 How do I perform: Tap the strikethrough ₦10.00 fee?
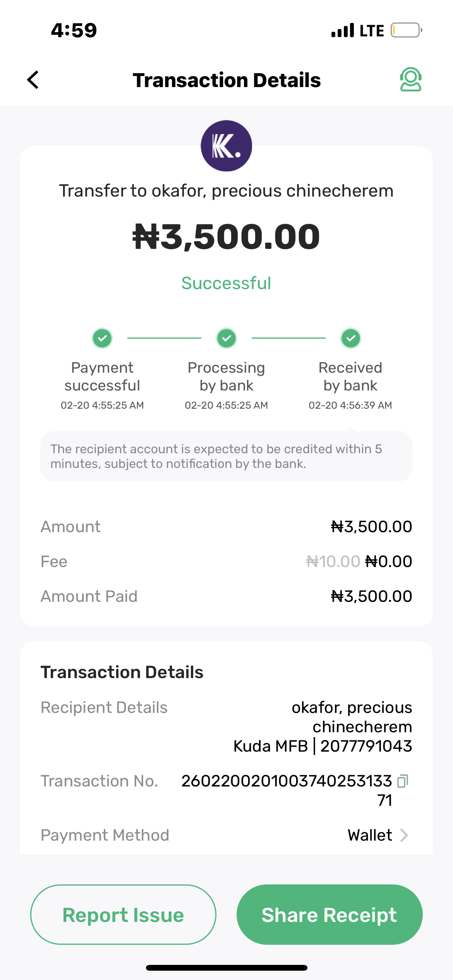point(333,562)
